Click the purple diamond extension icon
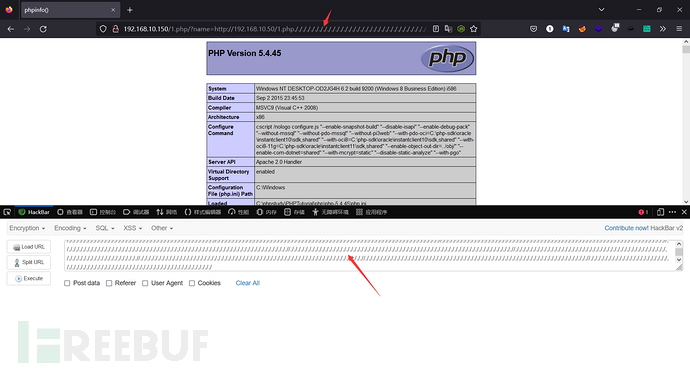The image size is (690, 370). [598, 29]
